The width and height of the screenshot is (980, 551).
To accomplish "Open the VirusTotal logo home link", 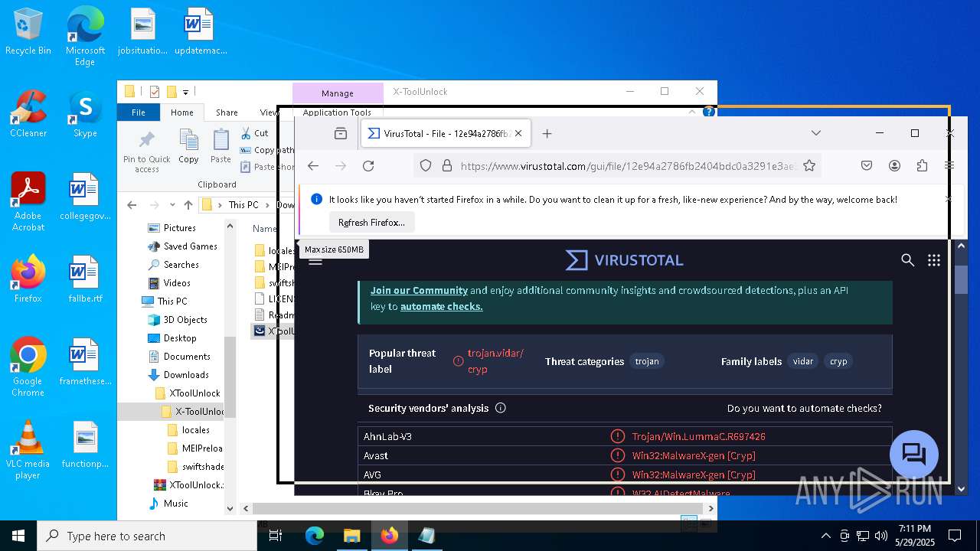I will coord(624,260).
